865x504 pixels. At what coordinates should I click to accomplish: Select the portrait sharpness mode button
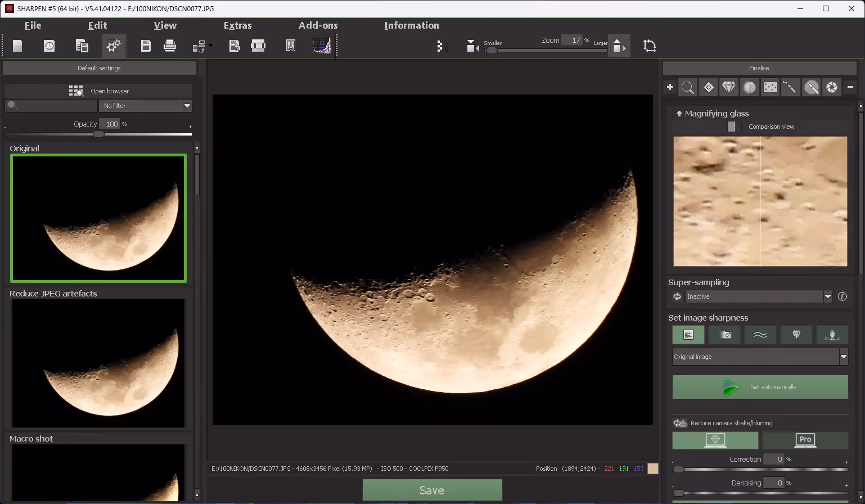coord(832,335)
